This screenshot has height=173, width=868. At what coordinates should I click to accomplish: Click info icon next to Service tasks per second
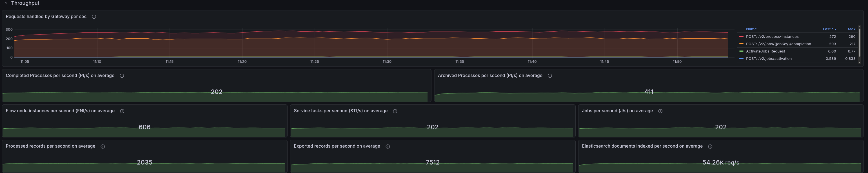(395, 111)
